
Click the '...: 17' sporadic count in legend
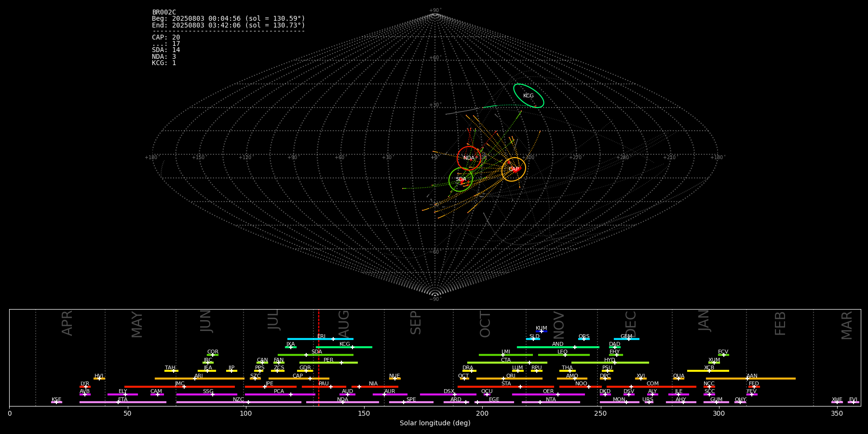[166, 44]
